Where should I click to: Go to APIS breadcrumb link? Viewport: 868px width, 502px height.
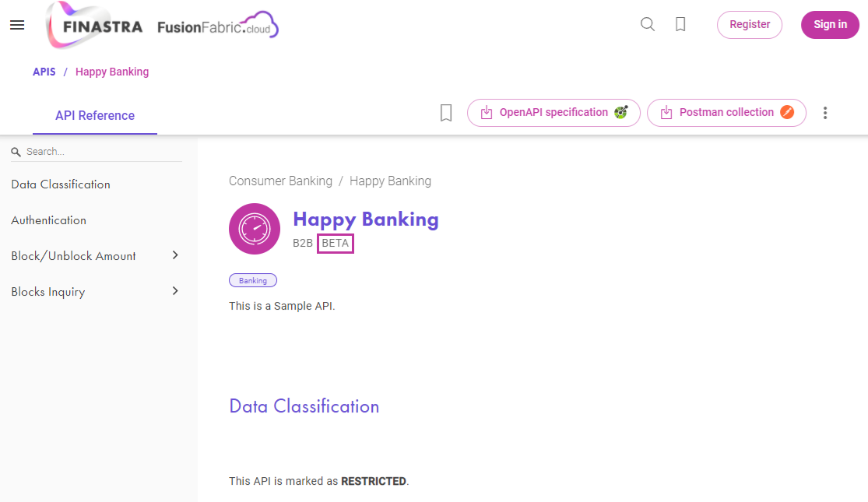tap(44, 72)
